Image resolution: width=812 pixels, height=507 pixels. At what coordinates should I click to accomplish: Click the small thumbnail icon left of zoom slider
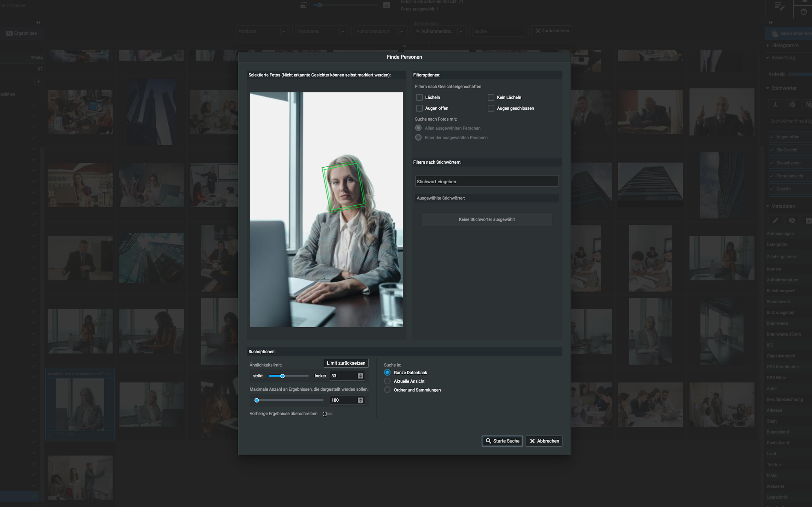303,5
